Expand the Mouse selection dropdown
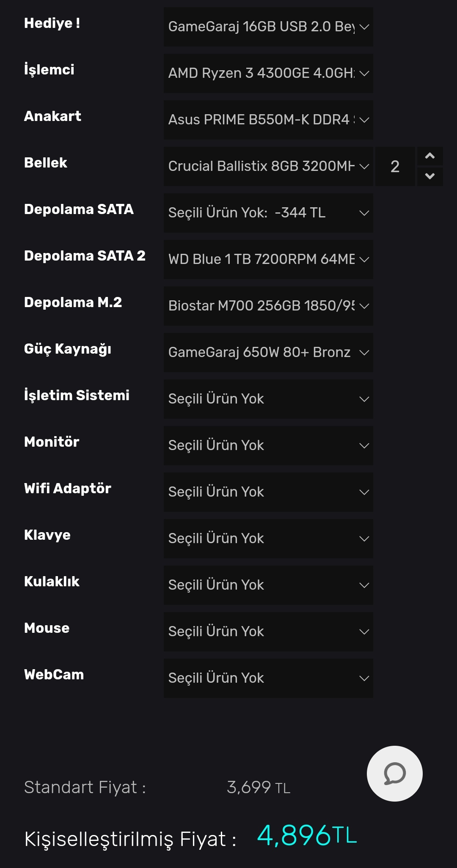 click(268, 632)
